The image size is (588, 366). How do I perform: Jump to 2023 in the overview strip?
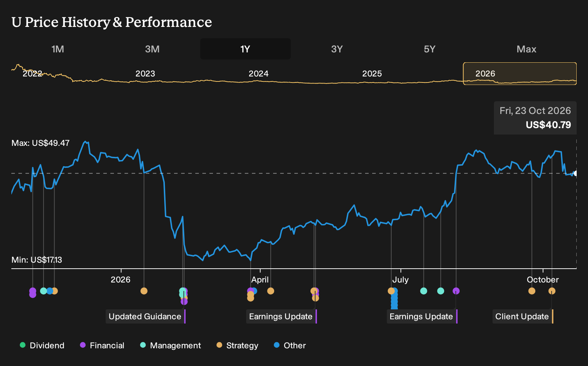[145, 74]
